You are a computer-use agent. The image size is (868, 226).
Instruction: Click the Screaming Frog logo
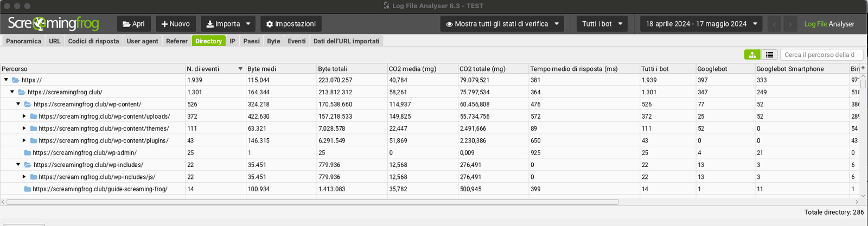[x=53, y=24]
